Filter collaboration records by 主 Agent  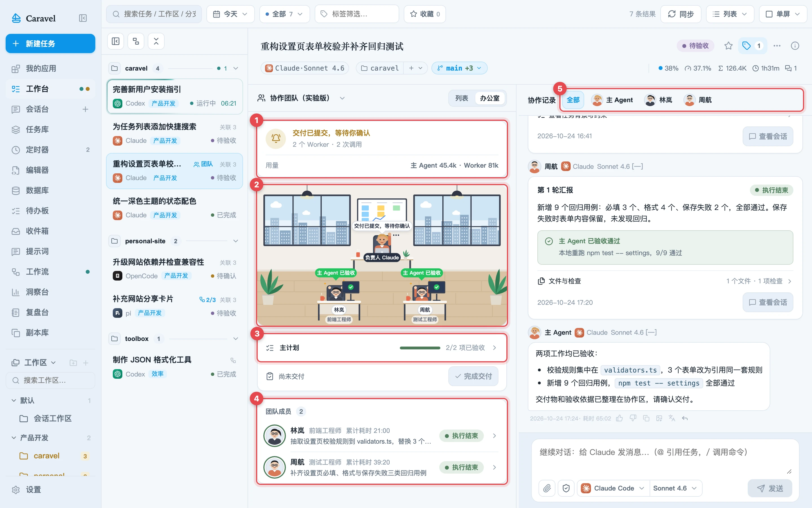click(612, 100)
